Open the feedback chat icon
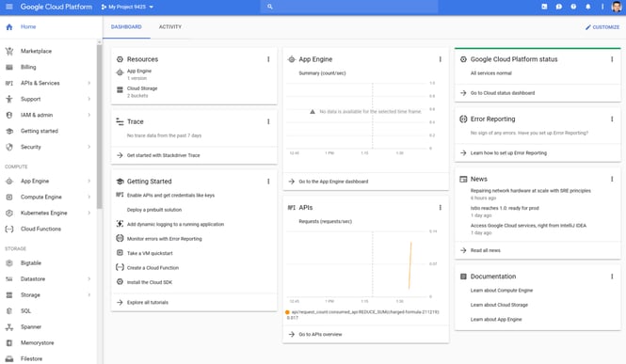 (x=559, y=7)
